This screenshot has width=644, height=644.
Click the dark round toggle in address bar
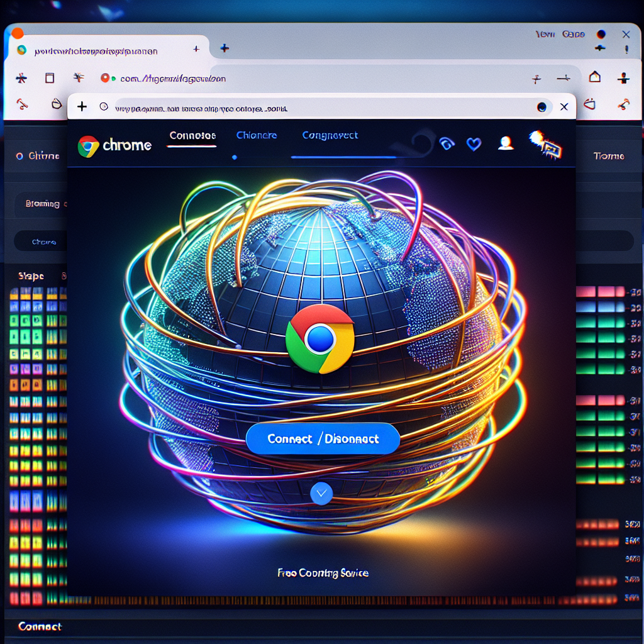click(541, 107)
